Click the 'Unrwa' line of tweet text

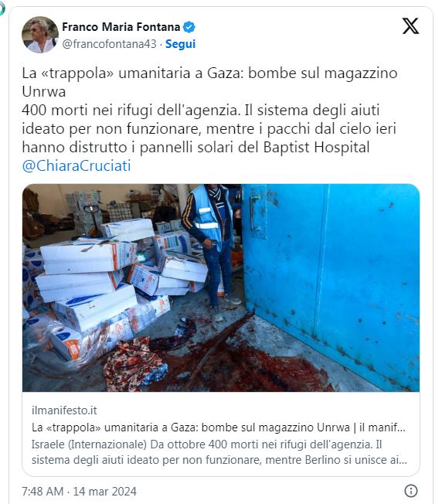click(44, 92)
